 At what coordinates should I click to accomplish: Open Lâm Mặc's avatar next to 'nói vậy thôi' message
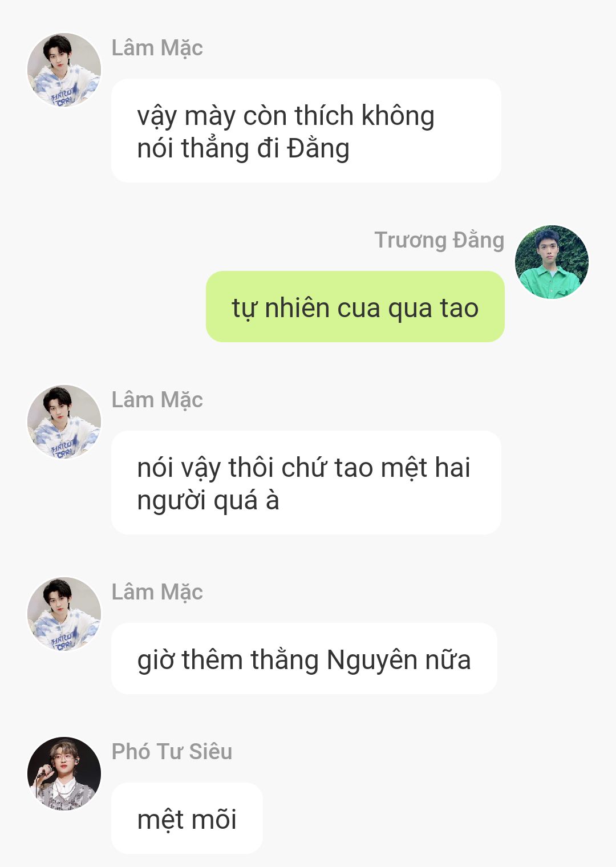click(x=64, y=422)
